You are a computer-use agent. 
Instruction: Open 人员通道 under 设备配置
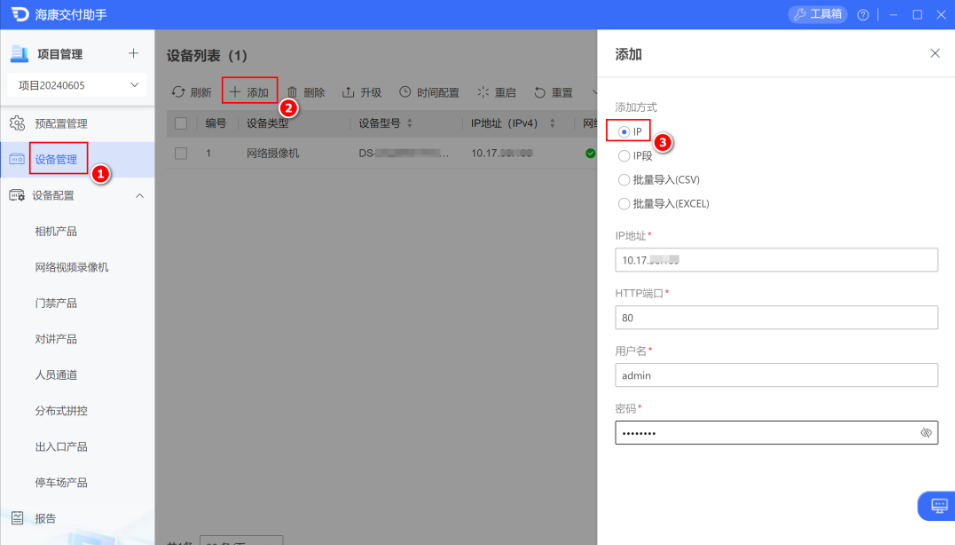coord(56,375)
